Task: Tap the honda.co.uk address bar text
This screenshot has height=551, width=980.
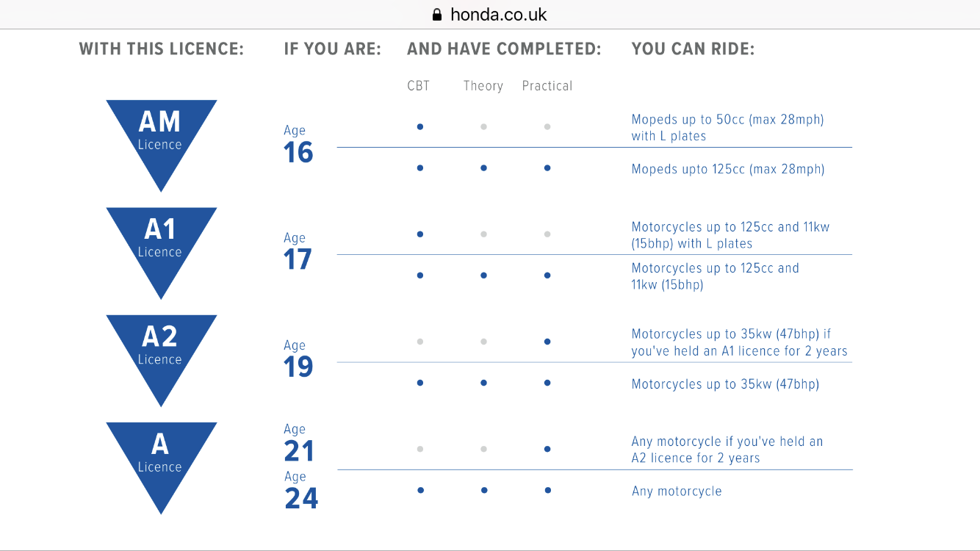Action: (x=498, y=15)
